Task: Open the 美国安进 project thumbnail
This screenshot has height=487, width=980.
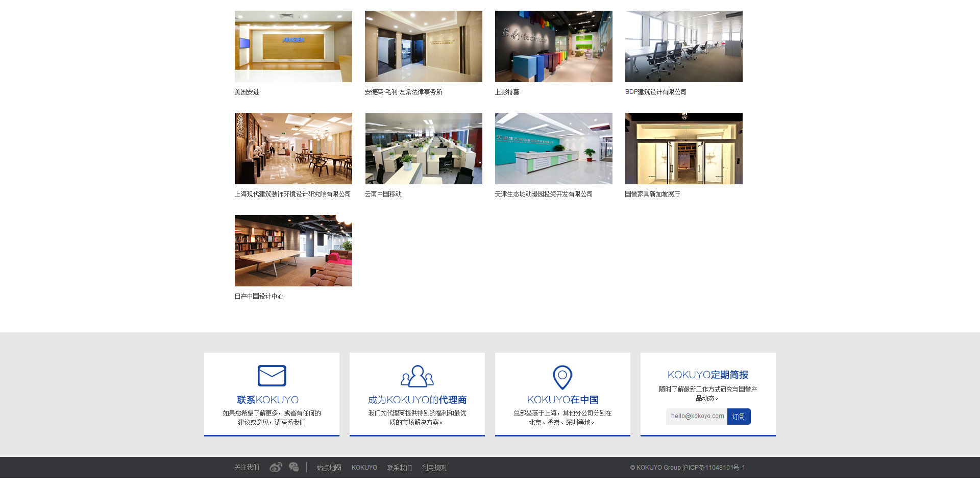Action: 293,46
